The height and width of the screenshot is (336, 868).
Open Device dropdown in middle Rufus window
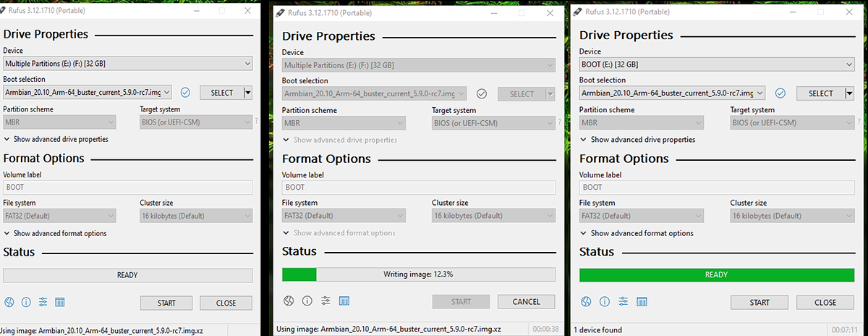coord(419,65)
